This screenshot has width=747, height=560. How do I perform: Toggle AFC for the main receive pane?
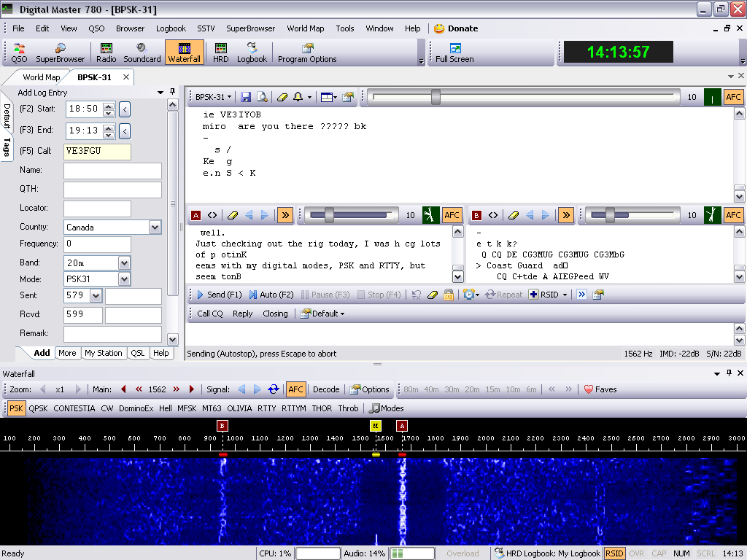pos(732,97)
